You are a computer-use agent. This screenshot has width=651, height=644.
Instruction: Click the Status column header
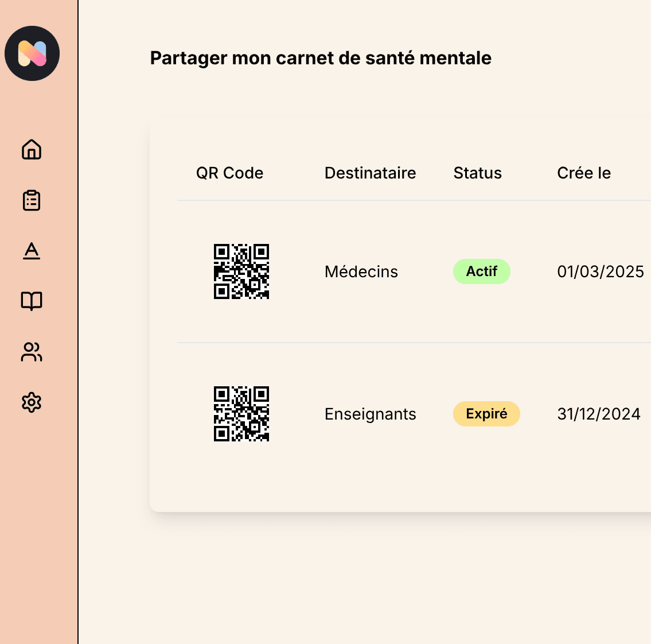[477, 173]
